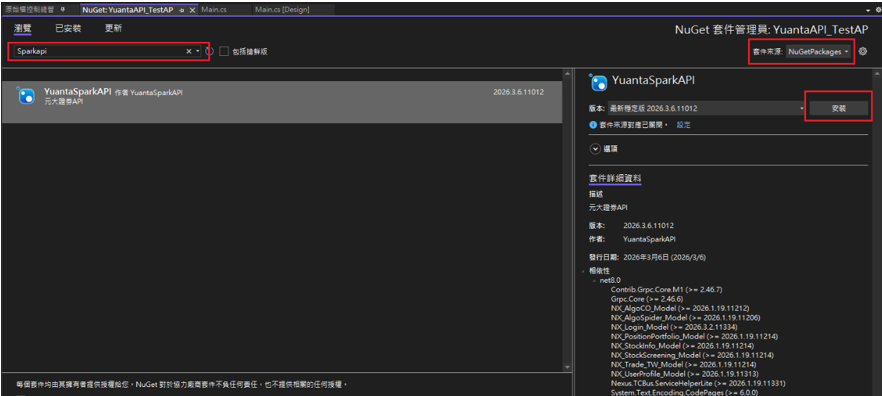
Task: Click the NuGet 套件管理員: YuantaAPI_TestAP heading
Action: click(771, 30)
